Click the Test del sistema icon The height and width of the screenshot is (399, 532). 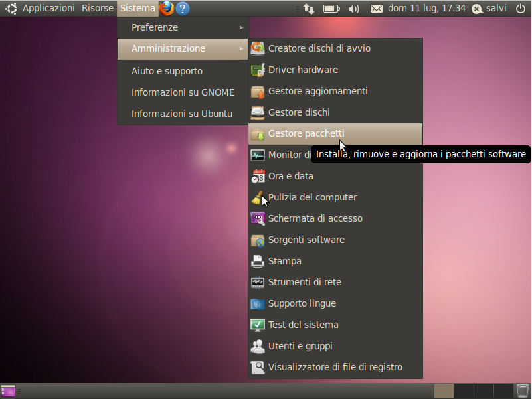point(258,325)
